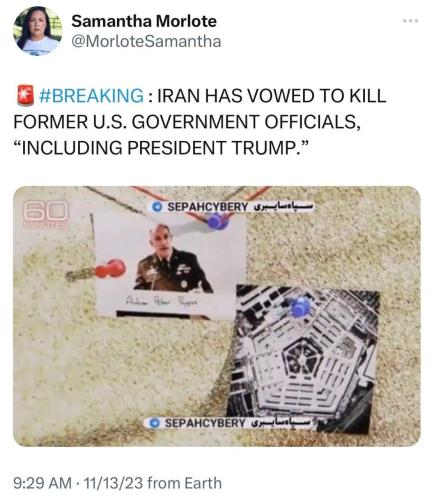Click the Samantha Morlote display name
This screenshot has height=500, width=434.
click(144, 21)
